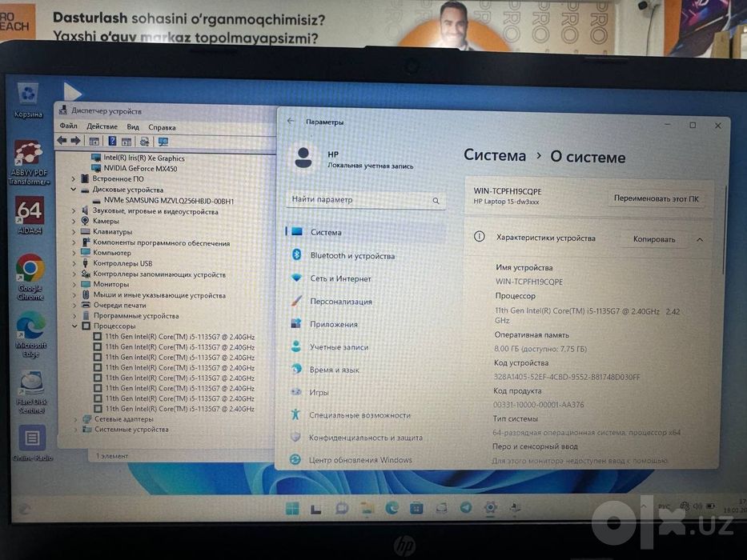
Task: Open Google Chrome desktop shortcut
Action: [30, 277]
